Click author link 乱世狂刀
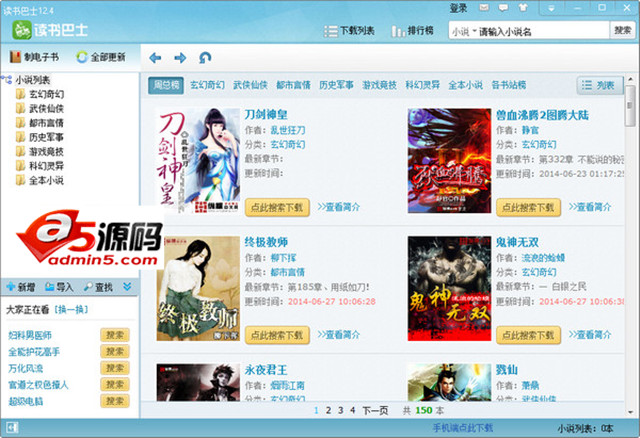Viewport: 640px width, 438px height. click(288, 130)
